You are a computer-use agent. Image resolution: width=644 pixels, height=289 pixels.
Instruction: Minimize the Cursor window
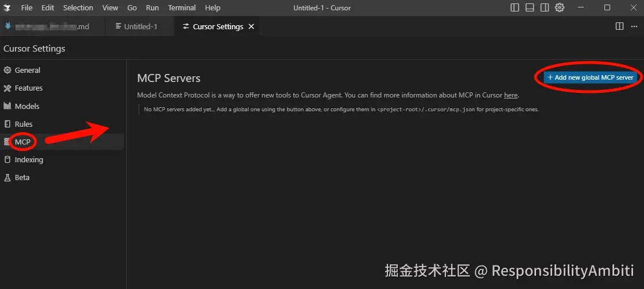tap(581, 7)
